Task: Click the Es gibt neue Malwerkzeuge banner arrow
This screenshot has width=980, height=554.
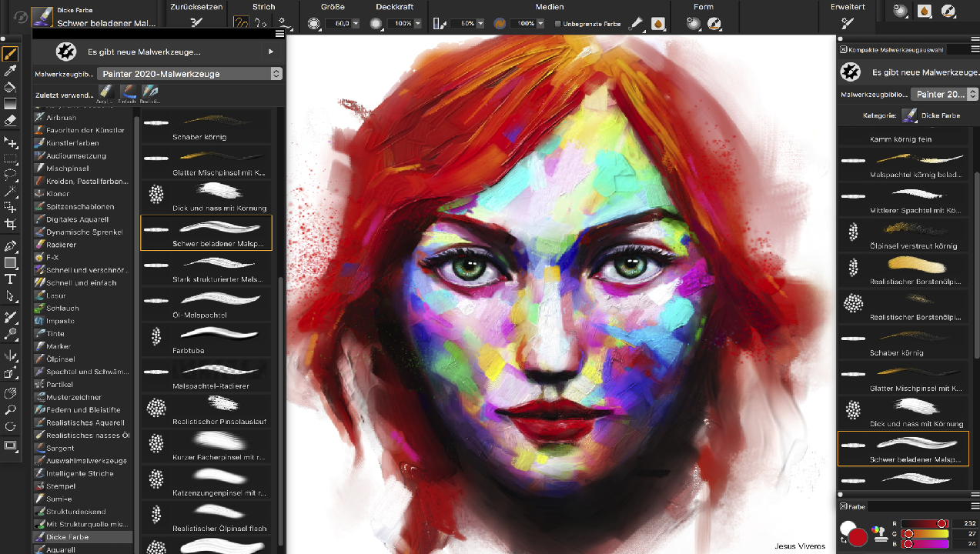Action: (x=270, y=52)
